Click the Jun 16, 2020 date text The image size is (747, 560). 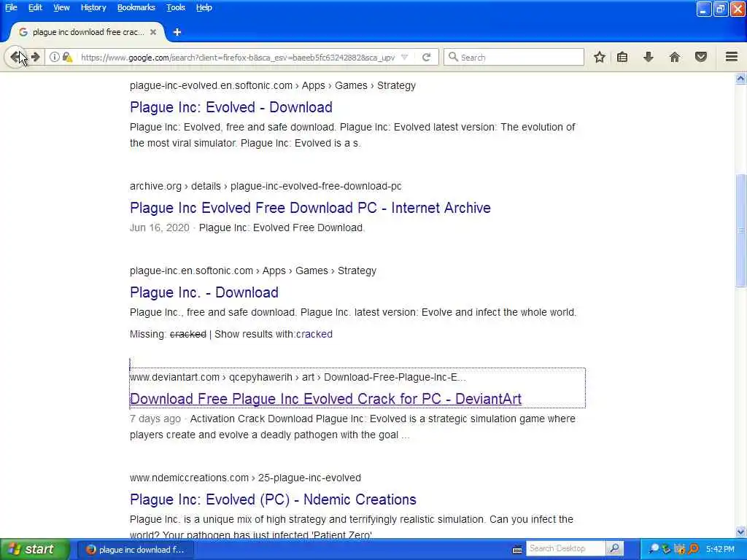(160, 227)
